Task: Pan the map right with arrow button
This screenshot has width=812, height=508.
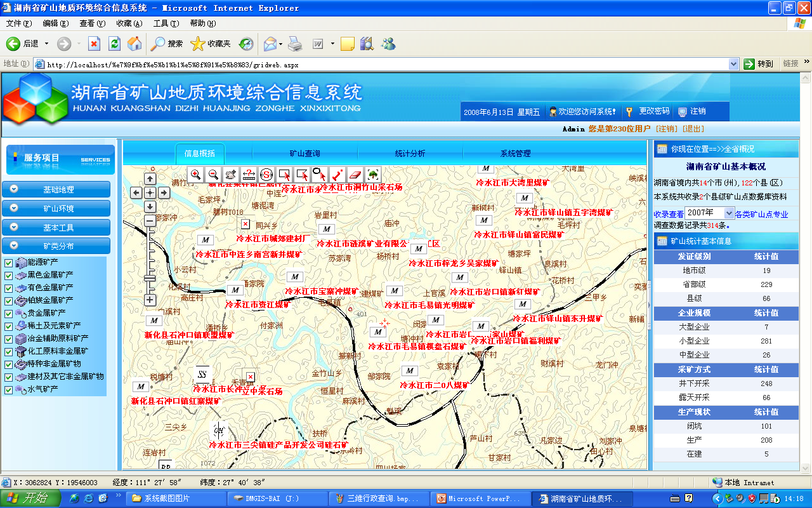Action: coord(164,192)
